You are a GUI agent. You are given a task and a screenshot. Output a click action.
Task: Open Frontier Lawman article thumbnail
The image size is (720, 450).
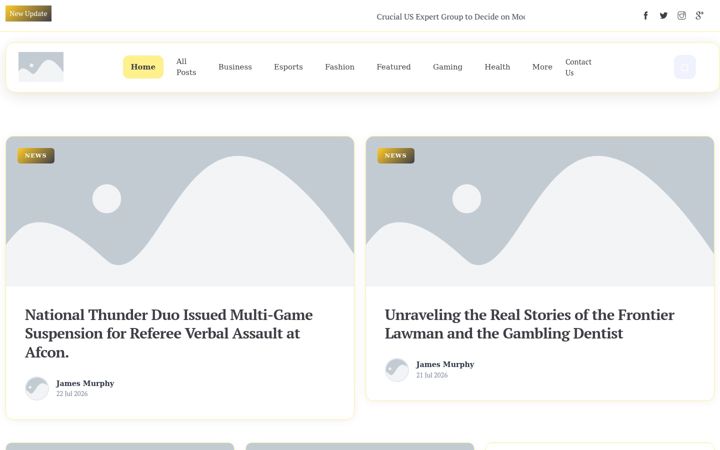pos(540,211)
